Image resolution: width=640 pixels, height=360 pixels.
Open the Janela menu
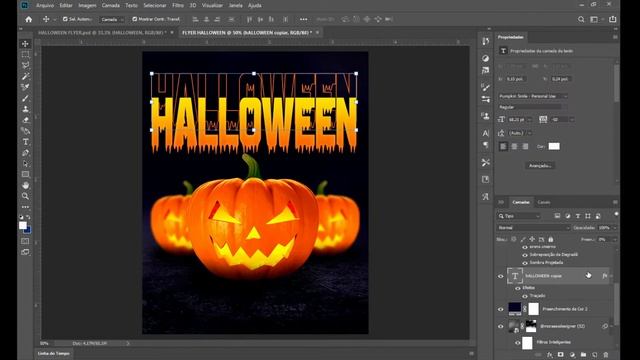pyautogui.click(x=236, y=5)
